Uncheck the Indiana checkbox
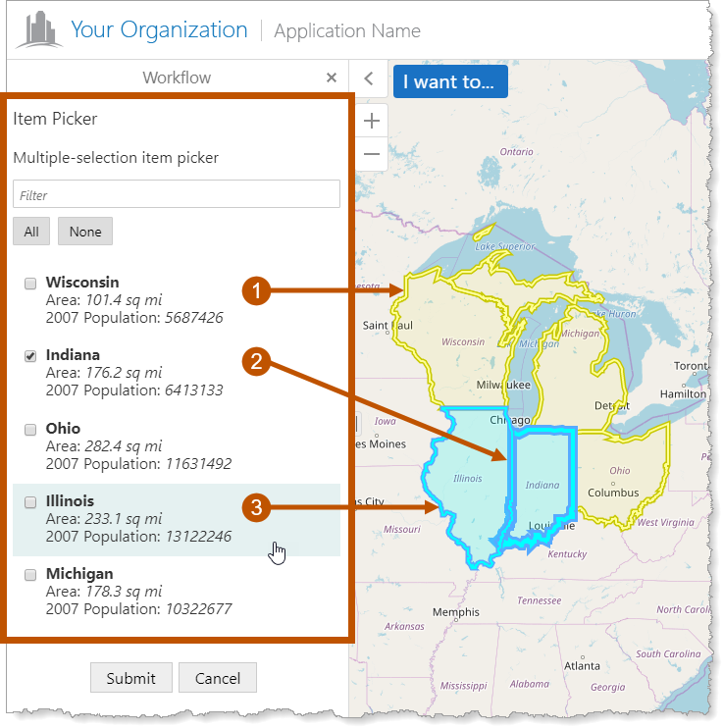The height and width of the screenshot is (728, 723). tap(30, 356)
